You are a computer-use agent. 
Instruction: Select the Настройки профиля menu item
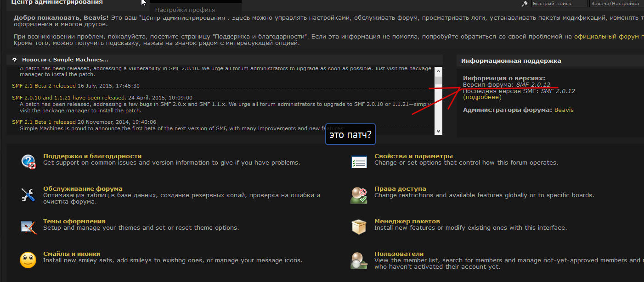point(185,10)
